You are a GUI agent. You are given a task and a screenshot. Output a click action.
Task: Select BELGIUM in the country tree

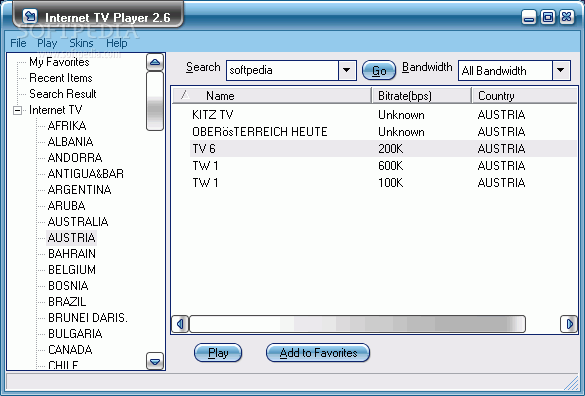(x=72, y=270)
